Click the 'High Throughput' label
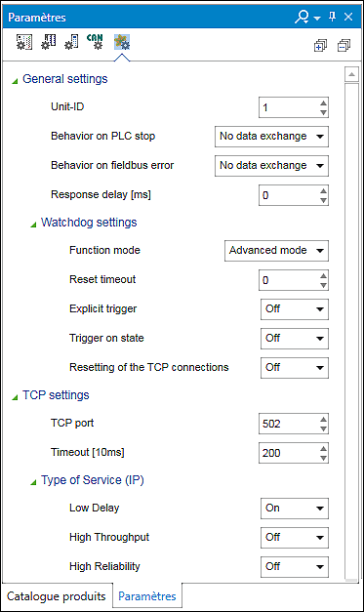This screenshot has height=612, width=364. click(x=109, y=538)
